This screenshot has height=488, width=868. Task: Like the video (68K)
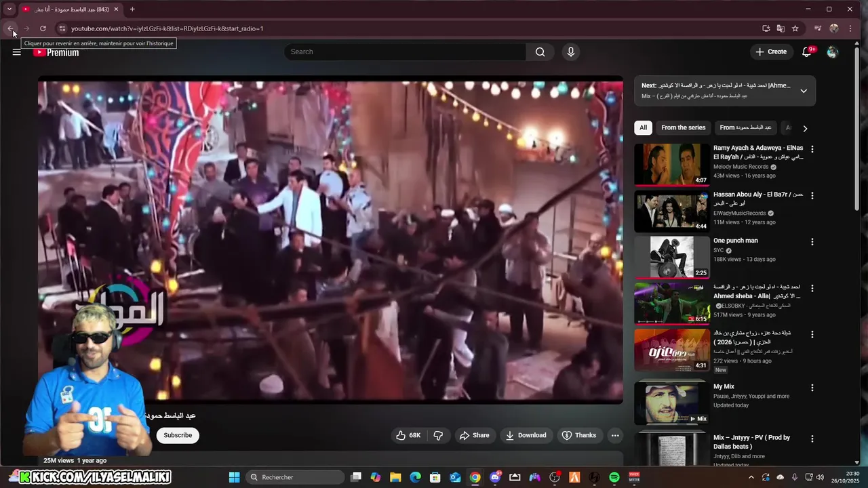pos(408,435)
